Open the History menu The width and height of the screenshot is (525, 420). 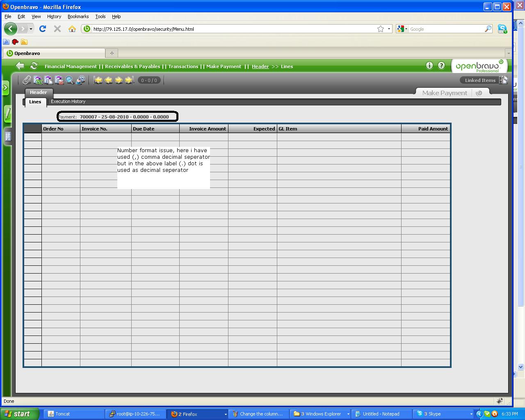pos(54,16)
